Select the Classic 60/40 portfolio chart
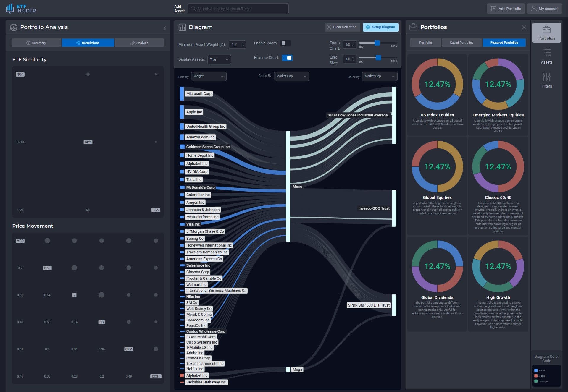 pyautogui.click(x=498, y=167)
